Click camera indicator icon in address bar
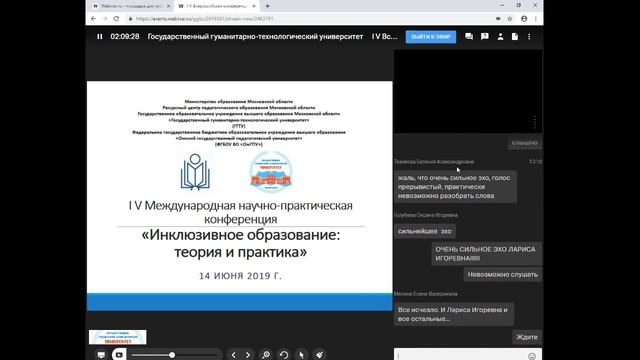The image size is (640, 360). [x=498, y=19]
